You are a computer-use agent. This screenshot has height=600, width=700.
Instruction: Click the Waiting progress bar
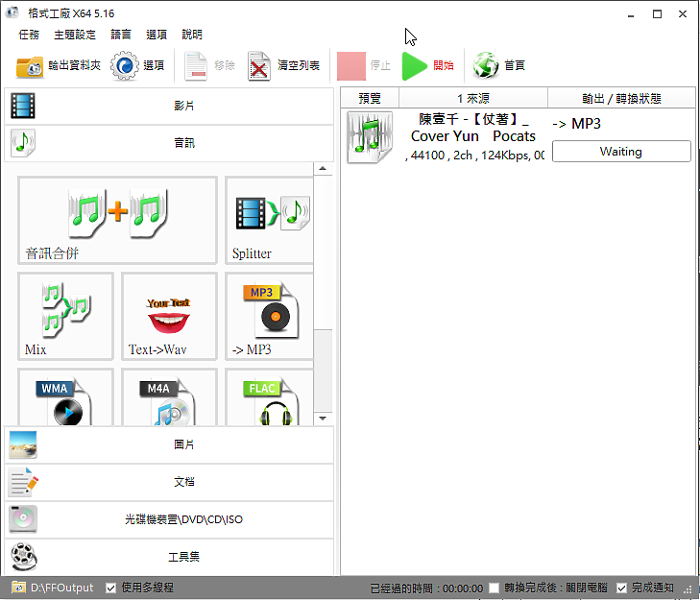pos(621,152)
